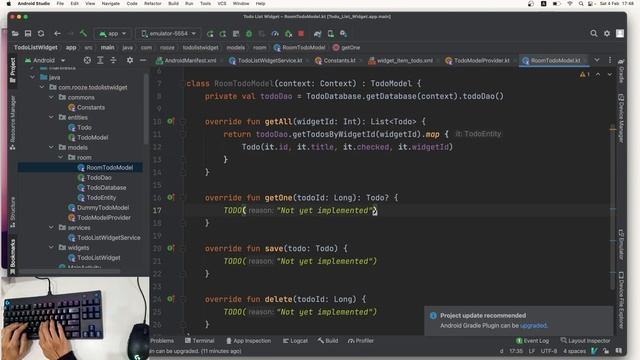The height and width of the screenshot is (360, 640).
Task: Collapse the models package node
Action: pyautogui.click(x=51, y=147)
